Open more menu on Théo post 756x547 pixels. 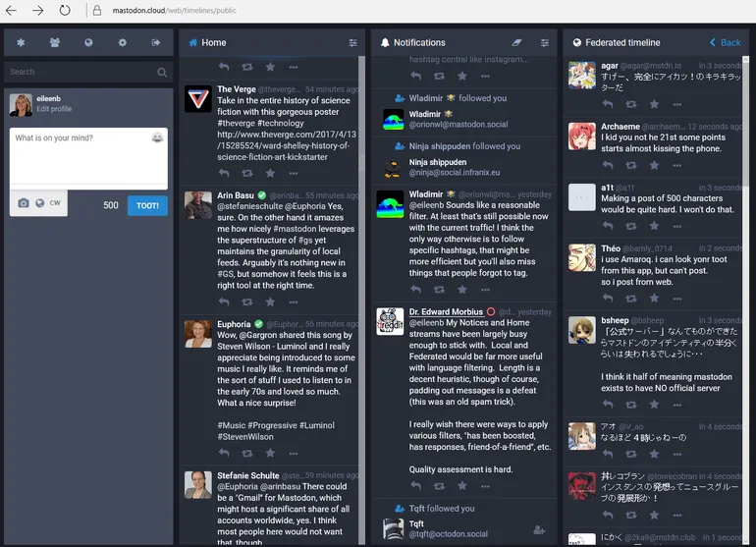[676, 299]
